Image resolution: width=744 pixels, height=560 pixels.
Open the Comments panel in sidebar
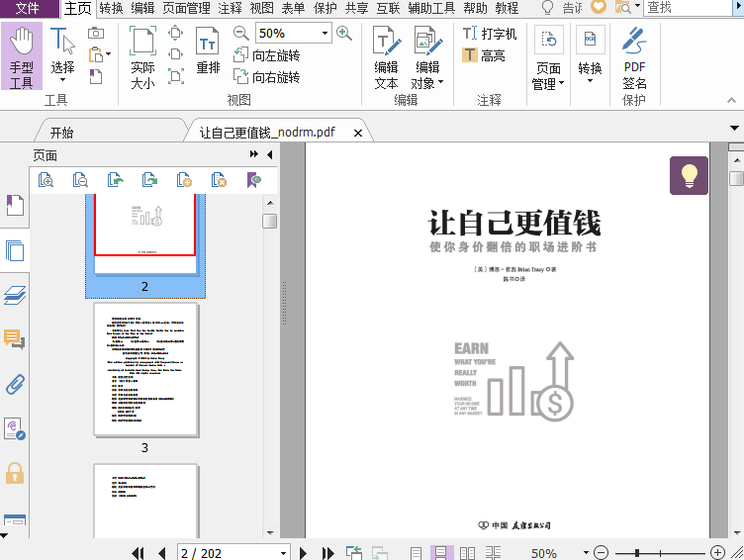15,339
